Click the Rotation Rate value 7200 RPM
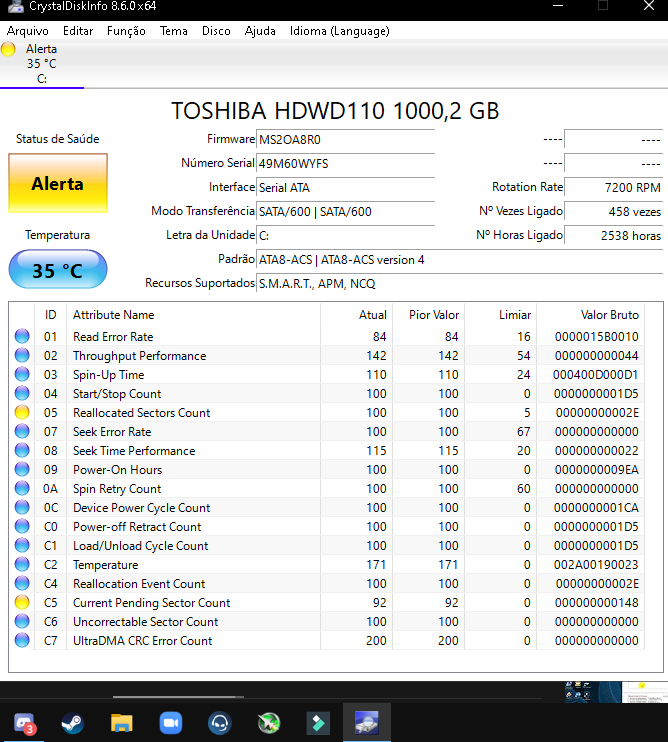The width and height of the screenshot is (668, 742). pos(613,188)
